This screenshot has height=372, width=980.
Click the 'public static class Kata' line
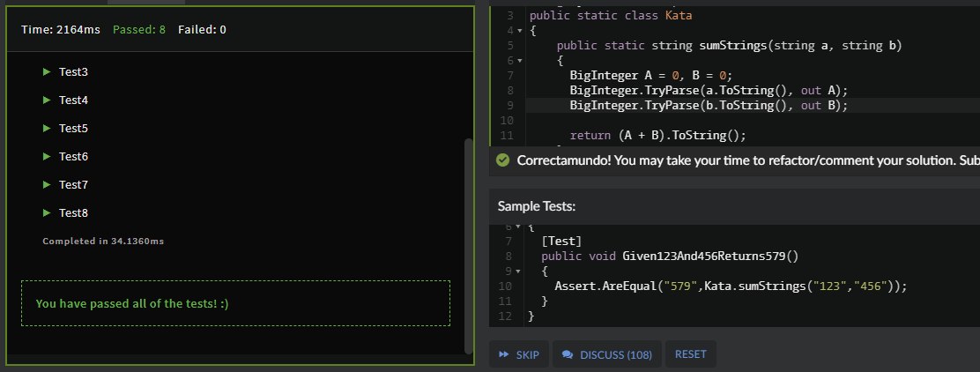click(x=611, y=16)
